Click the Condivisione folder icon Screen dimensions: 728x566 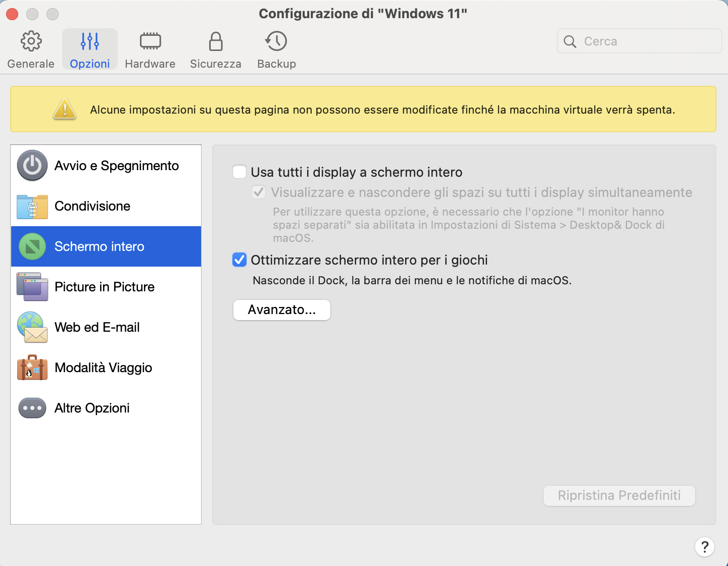click(32, 206)
